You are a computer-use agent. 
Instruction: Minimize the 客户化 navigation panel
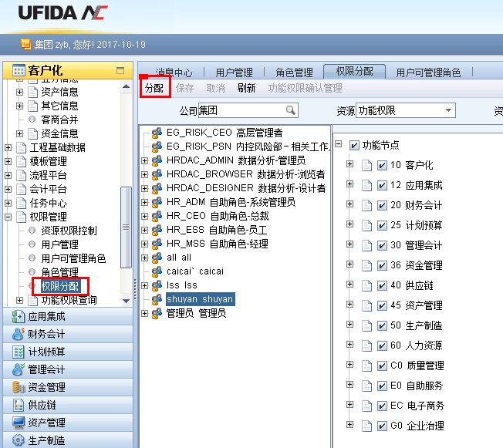pos(120,70)
